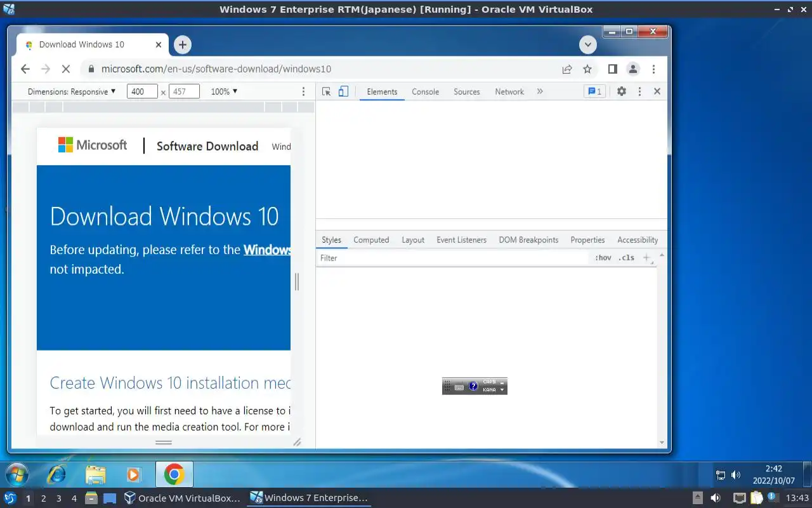Screen dimensions: 812x508
Task: Click the Software Download heading link
Action: point(207,146)
